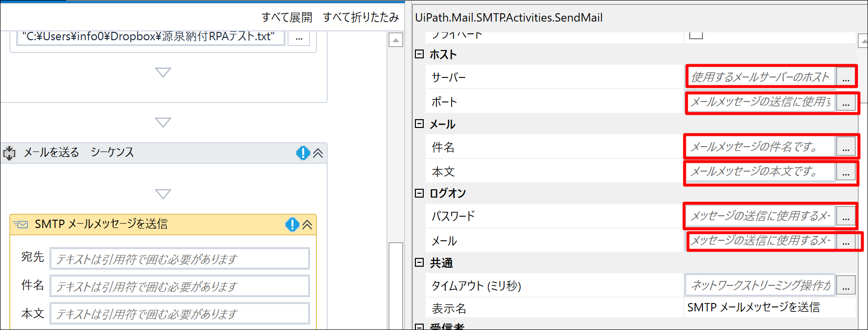Image resolution: width=868 pixels, height=330 pixels.
Task: Click the properties panel scrollbar up arrow
Action: tap(863, 42)
